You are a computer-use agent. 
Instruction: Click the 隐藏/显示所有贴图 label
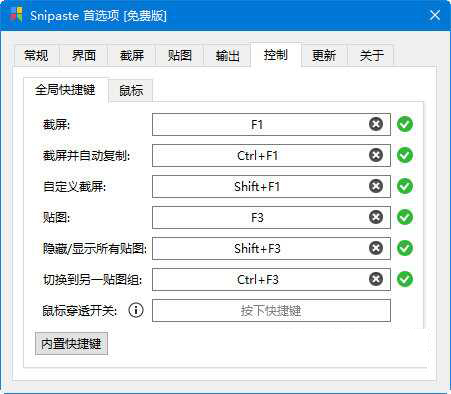(x=95, y=249)
